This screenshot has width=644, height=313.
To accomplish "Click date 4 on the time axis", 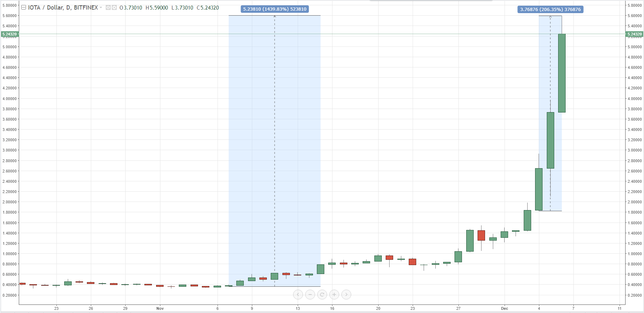I will point(539,308).
